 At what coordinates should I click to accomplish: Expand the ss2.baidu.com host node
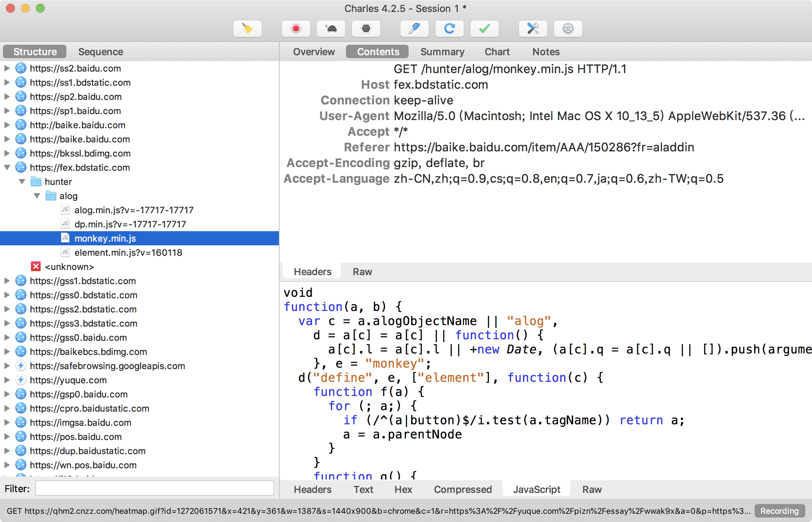(7, 68)
